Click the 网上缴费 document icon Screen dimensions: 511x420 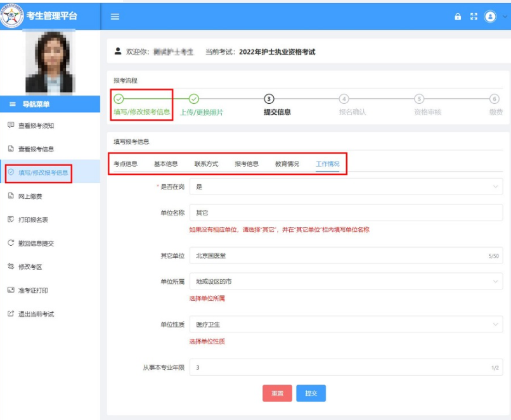click(11, 196)
